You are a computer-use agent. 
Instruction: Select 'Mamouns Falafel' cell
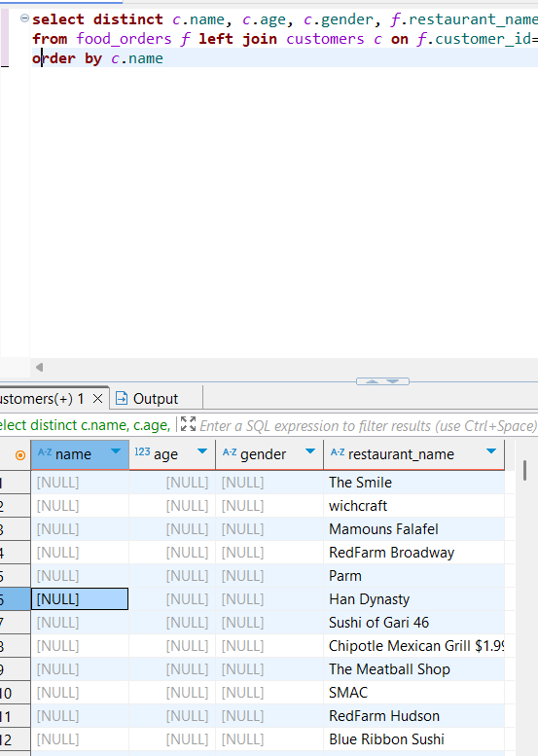414,529
